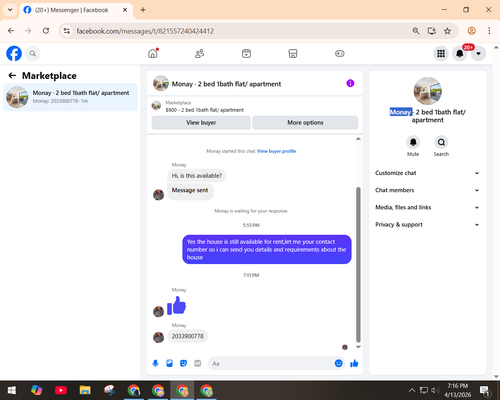Open the Gaming icon in top navigation

tap(340, 53)
